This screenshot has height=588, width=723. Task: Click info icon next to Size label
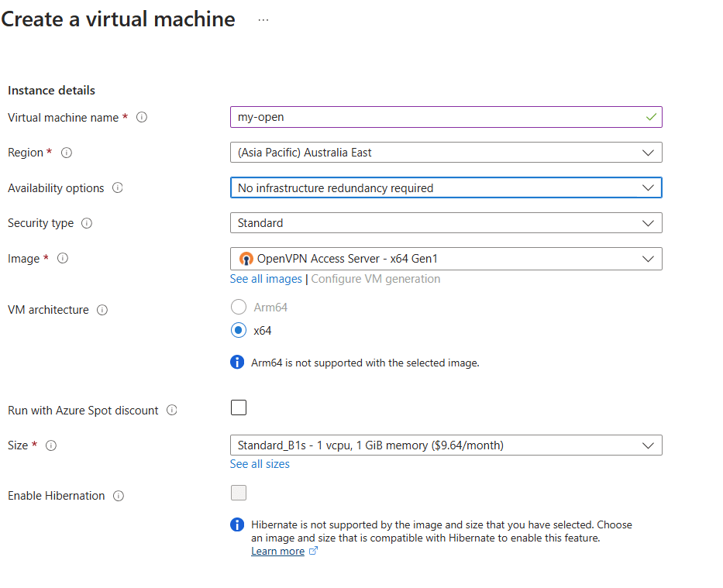tap(50, 445)
